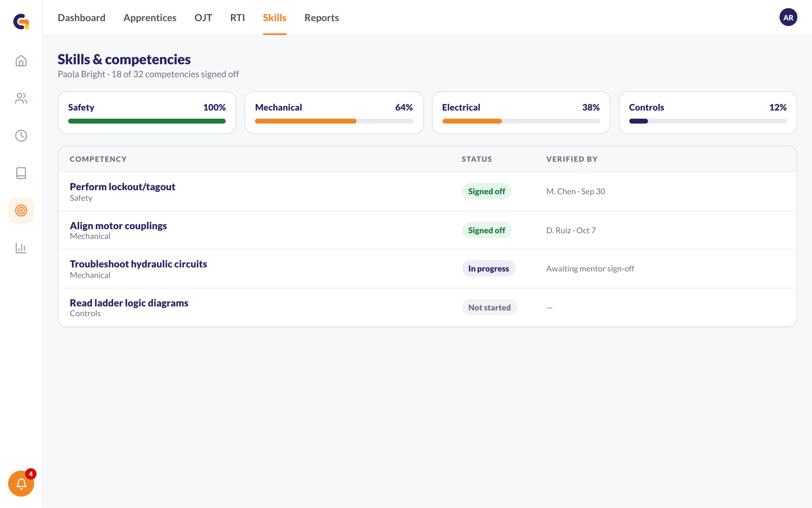The width and height of the screenshot is (812, 508).
Task: Click the 12% value on Controls card
Action: 778,107
